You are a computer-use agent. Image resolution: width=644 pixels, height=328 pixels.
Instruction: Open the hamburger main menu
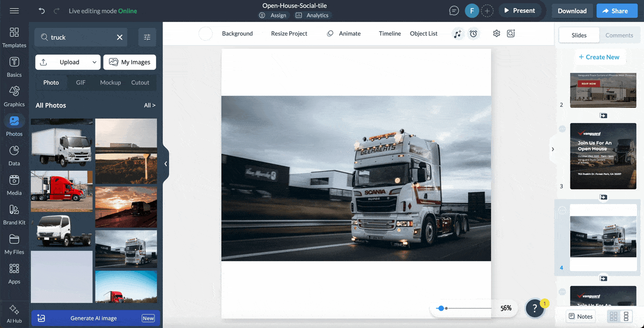coord(14,11)
